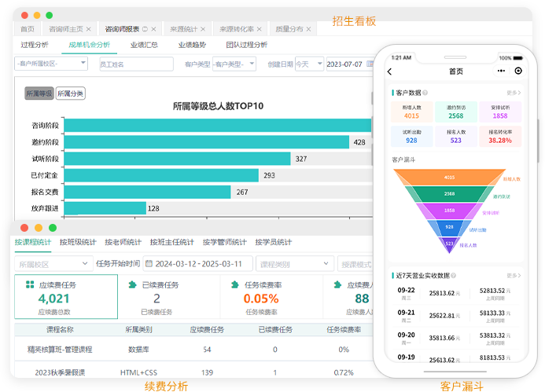Tap the orange 4015 funnel segment
Viewport: 545px width, 392px height.
[x=449, y=178]
